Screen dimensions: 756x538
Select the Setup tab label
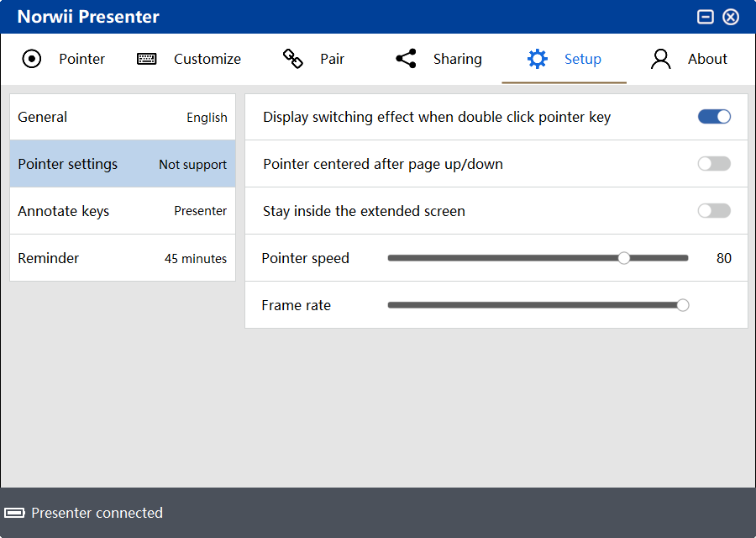pyautogui.click(x=583, y=59)
